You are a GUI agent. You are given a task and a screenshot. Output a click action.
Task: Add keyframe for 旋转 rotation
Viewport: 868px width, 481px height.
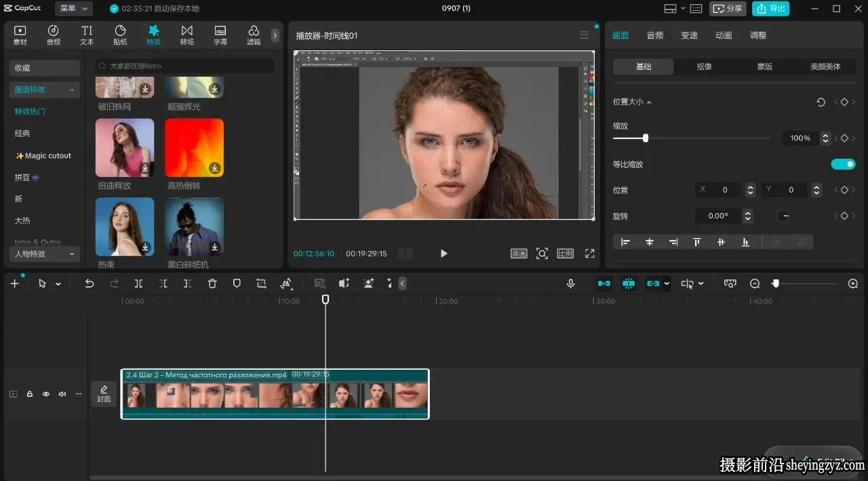click(844, 216)
